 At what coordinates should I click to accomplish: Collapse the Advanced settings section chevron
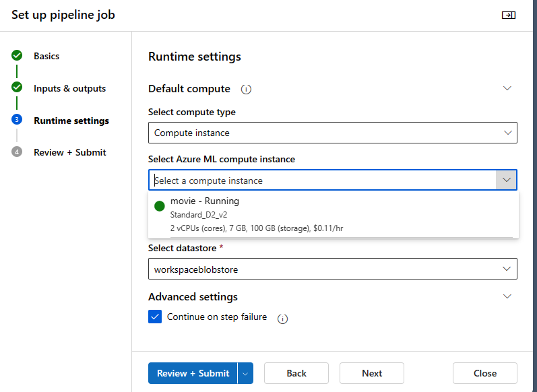(507, 296)
